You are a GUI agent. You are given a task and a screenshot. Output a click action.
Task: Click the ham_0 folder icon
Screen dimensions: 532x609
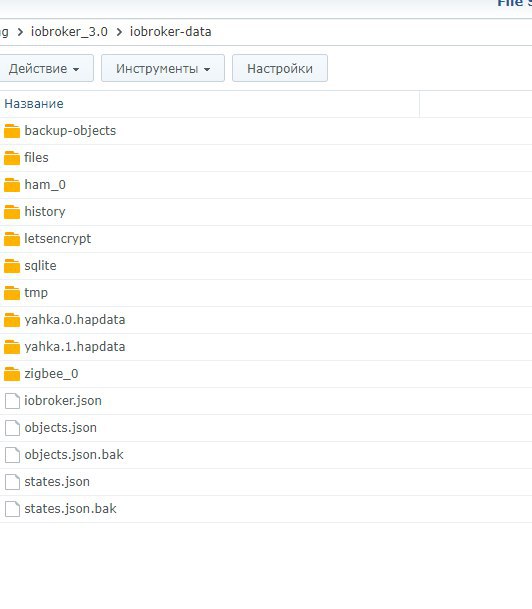click(12, 185)
